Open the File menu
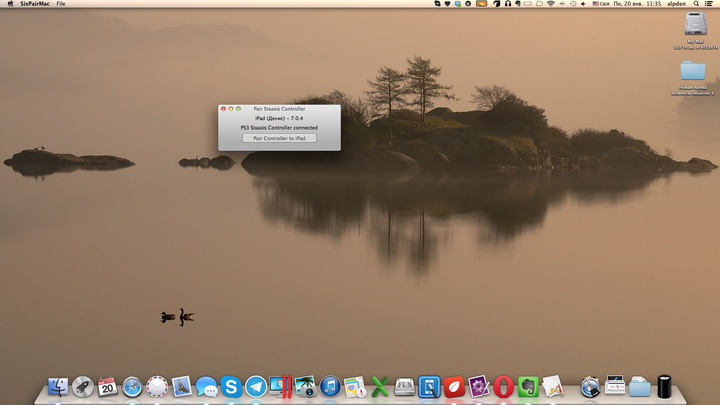The image size is (720, 405). pyautogui.click(x=61, y=4)
